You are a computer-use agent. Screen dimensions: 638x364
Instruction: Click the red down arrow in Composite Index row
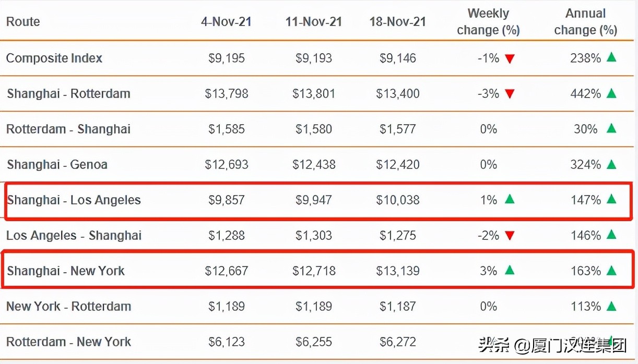[x=510, y=58]
